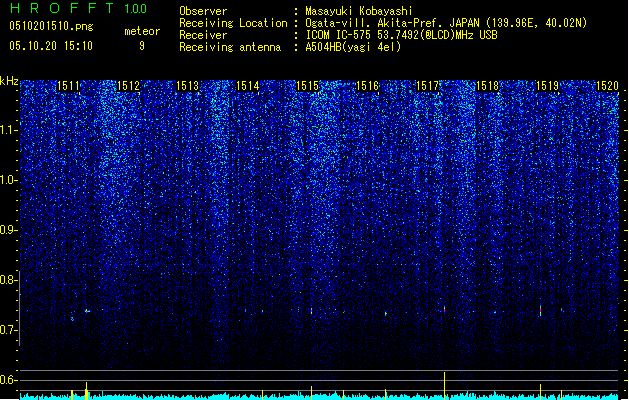The height and width of the screenshot is (400, 629).
Task: Click the red-green meteor echo just before 1519
Action: [x=540, y=311]
